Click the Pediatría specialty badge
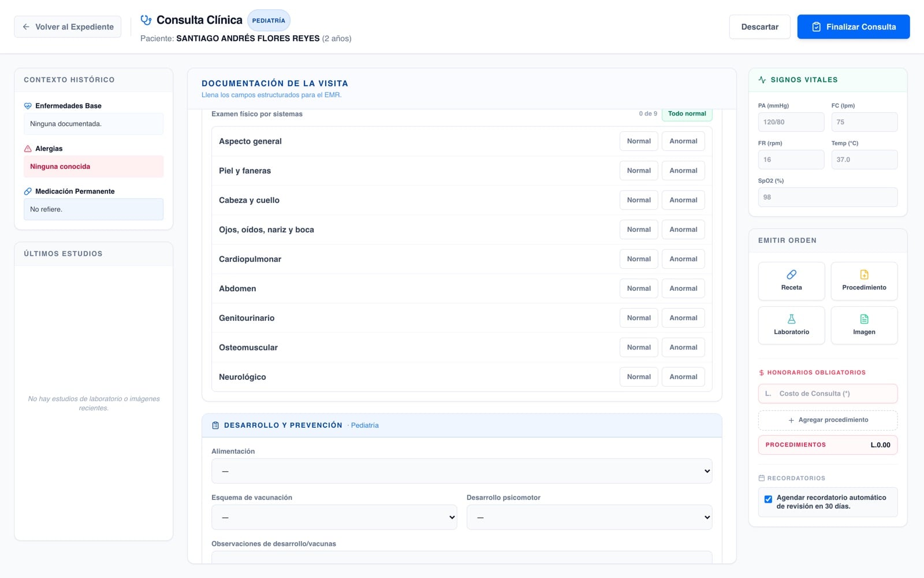Image resolution: width=924 pixels, height=578 pixels. click(269, 20)
